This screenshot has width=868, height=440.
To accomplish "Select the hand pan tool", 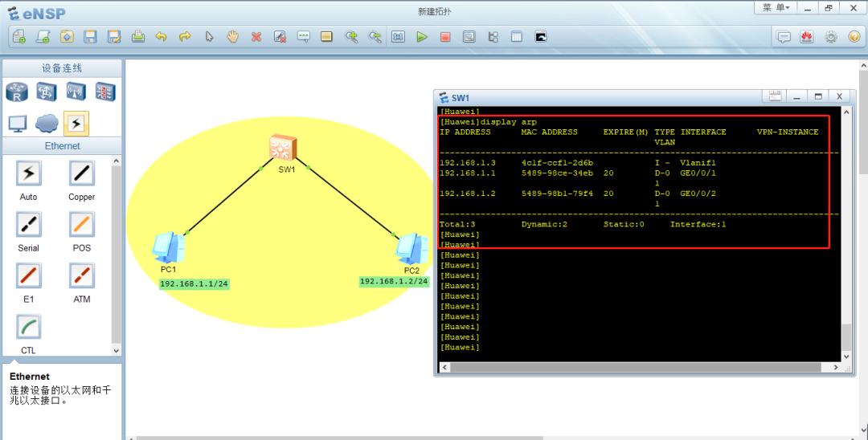I will (232, 37).
